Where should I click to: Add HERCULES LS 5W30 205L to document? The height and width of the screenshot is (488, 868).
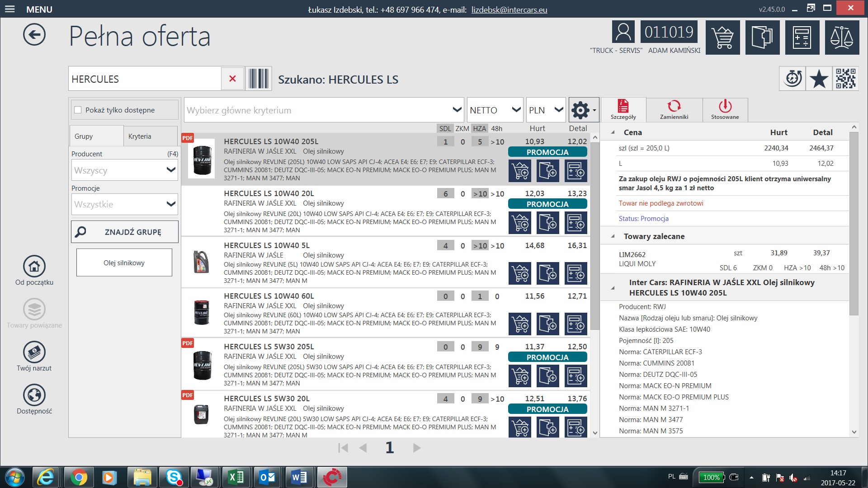click(548, 376)
